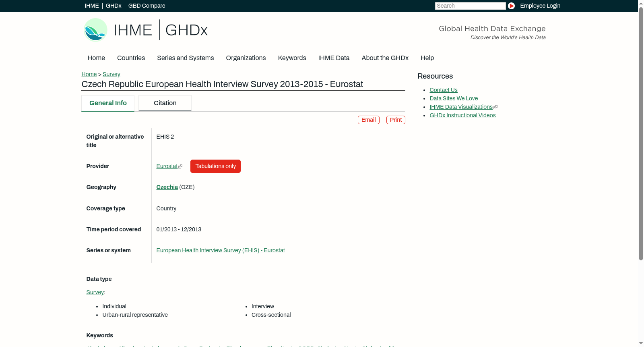Open GBD Compare in top bar
The image size is (644, 347).
coord(147,6)
